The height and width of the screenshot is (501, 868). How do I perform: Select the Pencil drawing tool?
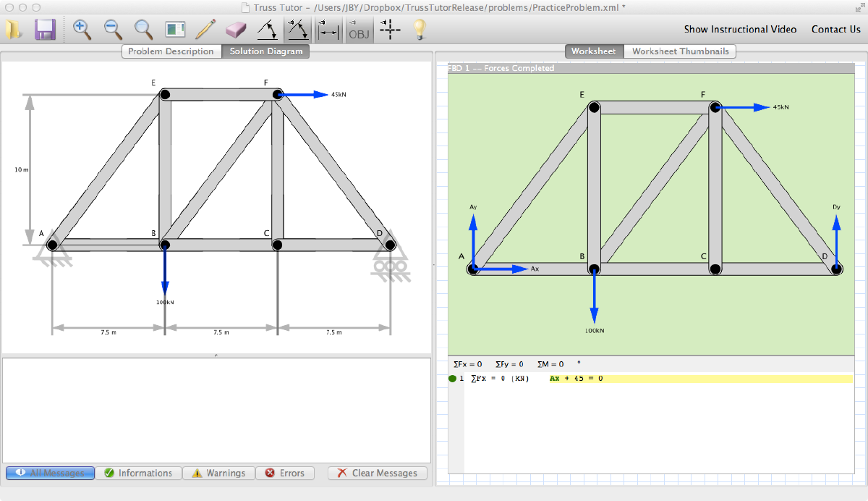click(205, 30)
